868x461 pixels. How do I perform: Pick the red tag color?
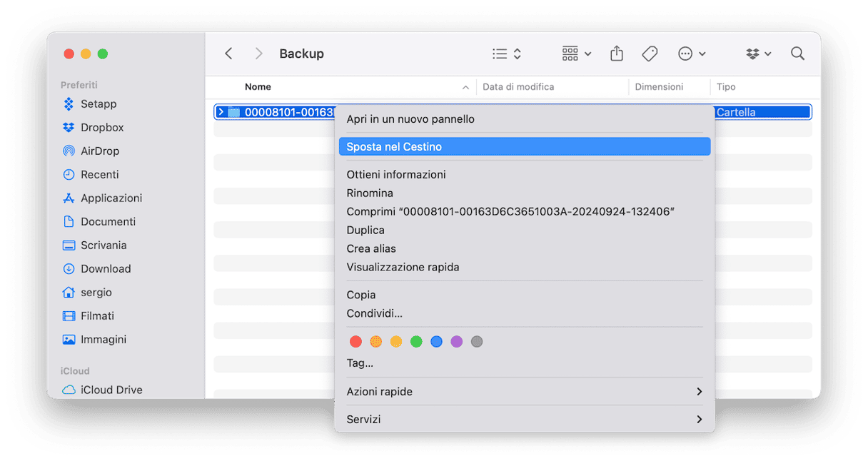tap(355, 342)
